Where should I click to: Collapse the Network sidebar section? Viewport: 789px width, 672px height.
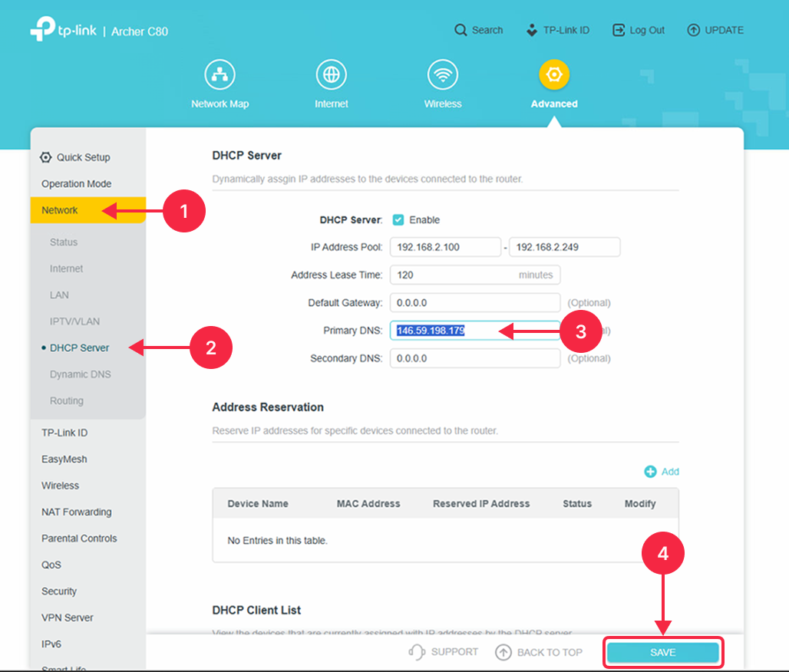(60, 210)
